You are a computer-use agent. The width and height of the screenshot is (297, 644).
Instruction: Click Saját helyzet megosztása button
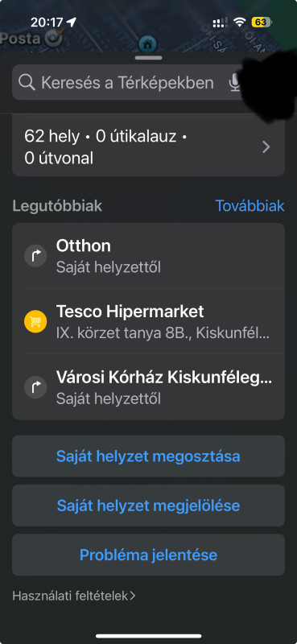pos(148,456)
